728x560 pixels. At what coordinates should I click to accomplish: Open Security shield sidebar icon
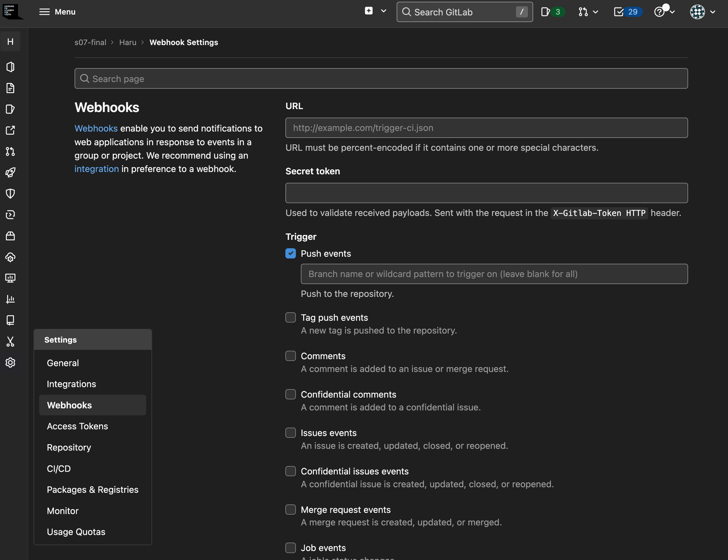tap(10, 194)
